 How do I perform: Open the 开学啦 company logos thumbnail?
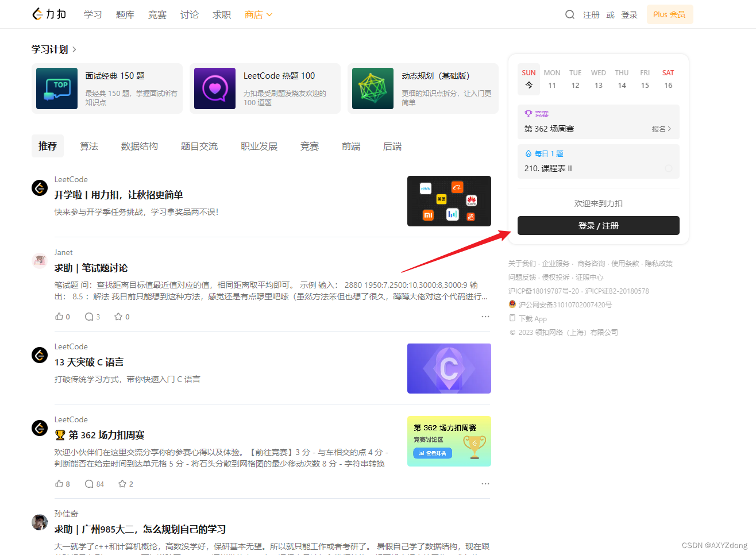449,201
